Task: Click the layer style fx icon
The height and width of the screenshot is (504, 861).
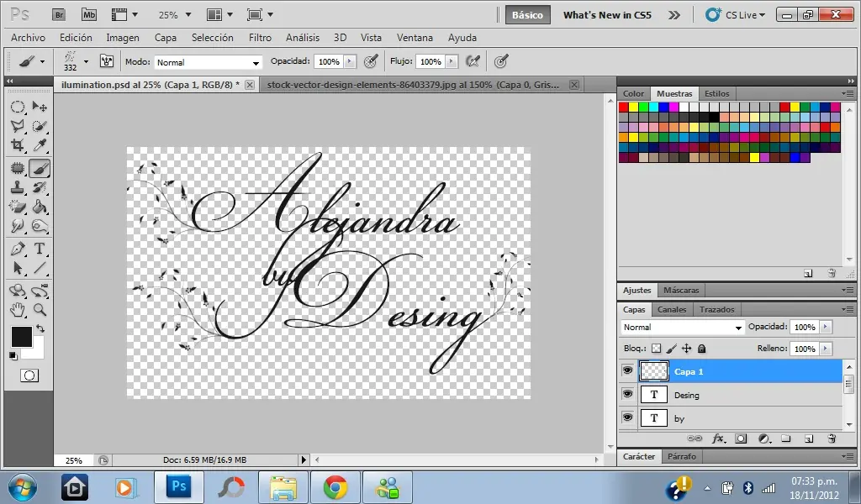Action: tap(718, 438)
